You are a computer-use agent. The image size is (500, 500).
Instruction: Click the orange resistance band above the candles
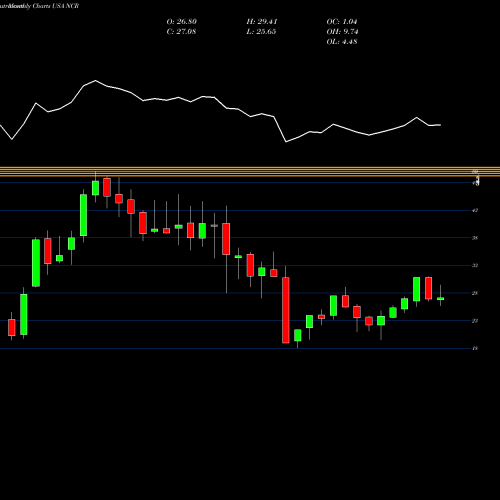[250, 172]
